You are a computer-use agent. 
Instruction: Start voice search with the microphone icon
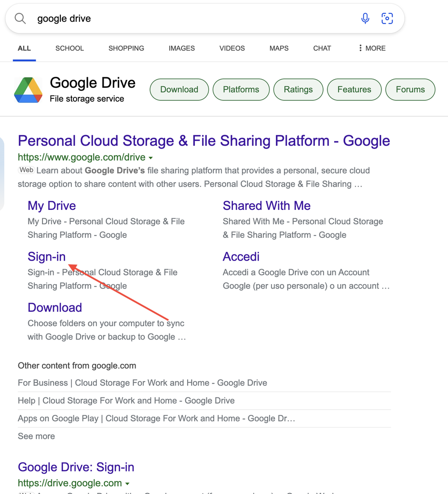pos(365,19)
